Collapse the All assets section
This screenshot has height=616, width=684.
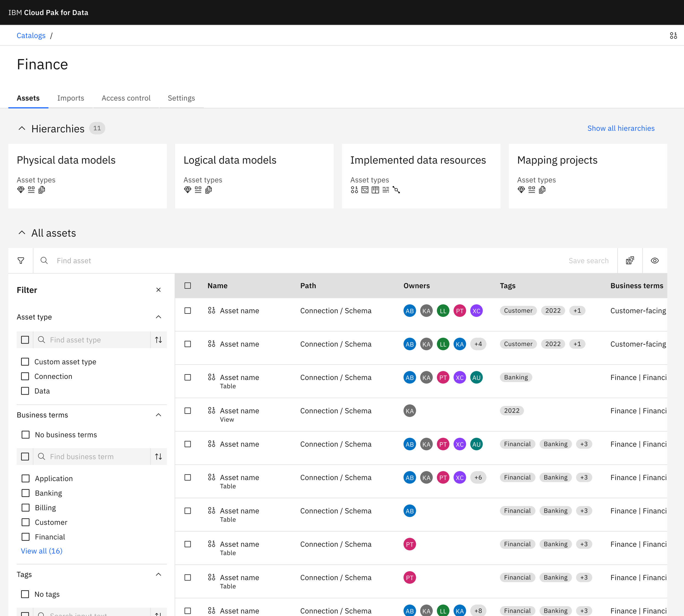[x=22, y=233]
